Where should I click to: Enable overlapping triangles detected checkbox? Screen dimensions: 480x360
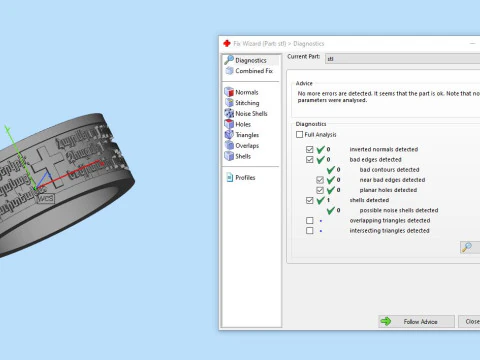tap(310, 220)
